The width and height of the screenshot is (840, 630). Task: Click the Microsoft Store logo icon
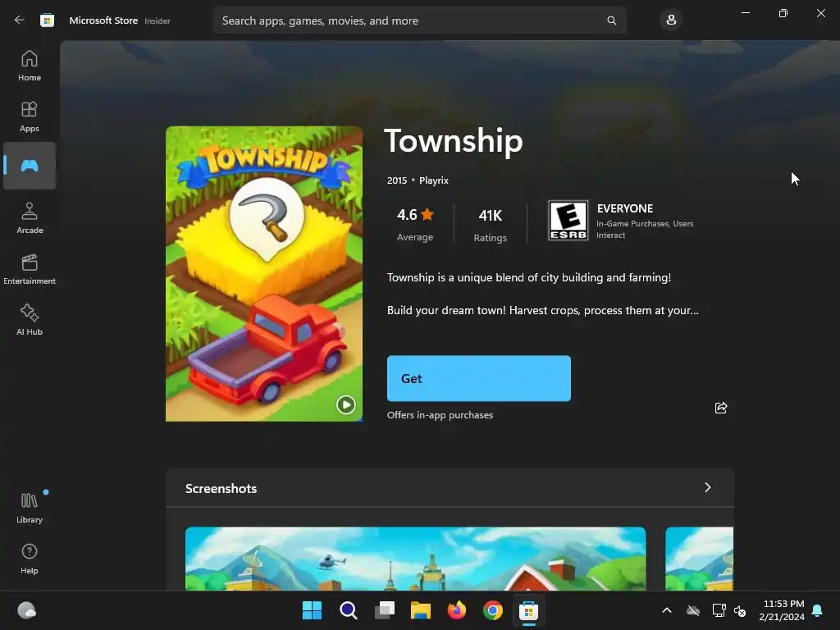pos(47,21)
